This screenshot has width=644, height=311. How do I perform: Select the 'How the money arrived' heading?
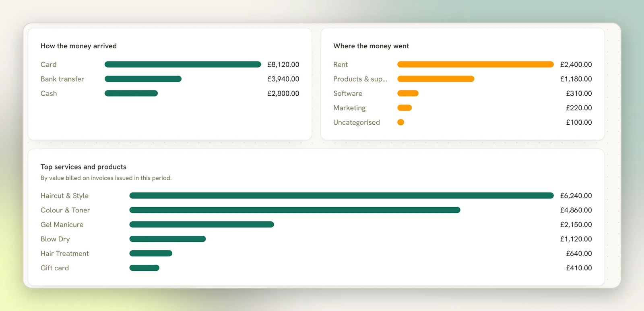pos(78,46)
